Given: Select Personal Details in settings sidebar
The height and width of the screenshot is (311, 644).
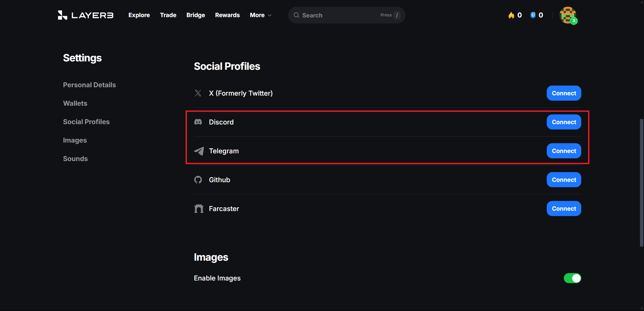Looking at the screenshot, I should tap(90, 85).
